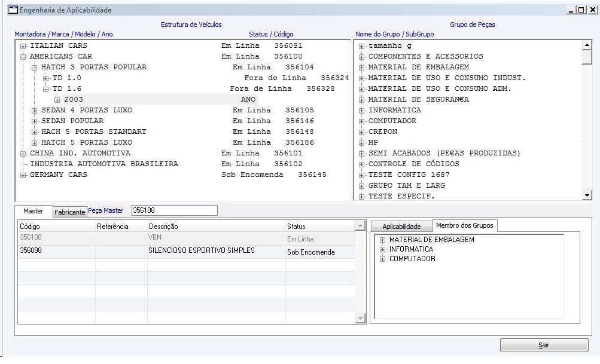Expand the GERMANY CARS node

point(23,175)
